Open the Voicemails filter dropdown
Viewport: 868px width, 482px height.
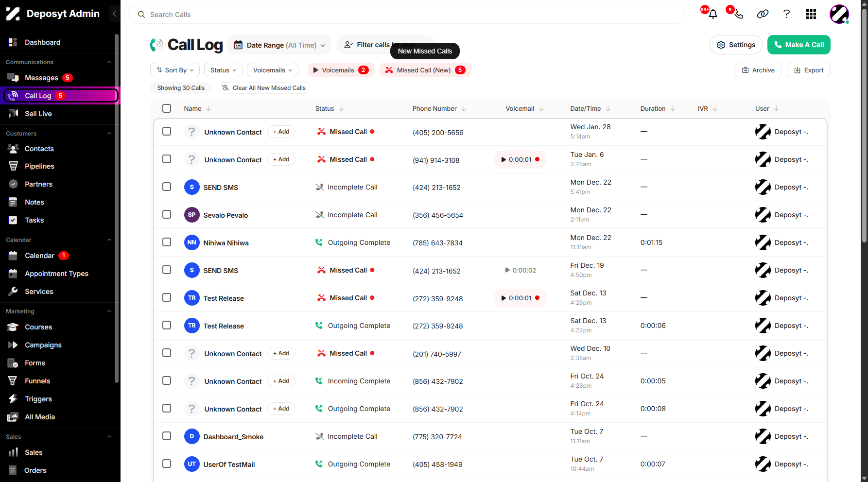pos(273,70)
